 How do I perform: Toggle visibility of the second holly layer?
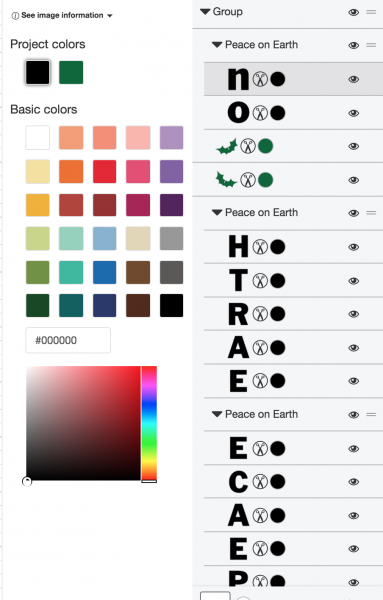(x=354, y=180)
